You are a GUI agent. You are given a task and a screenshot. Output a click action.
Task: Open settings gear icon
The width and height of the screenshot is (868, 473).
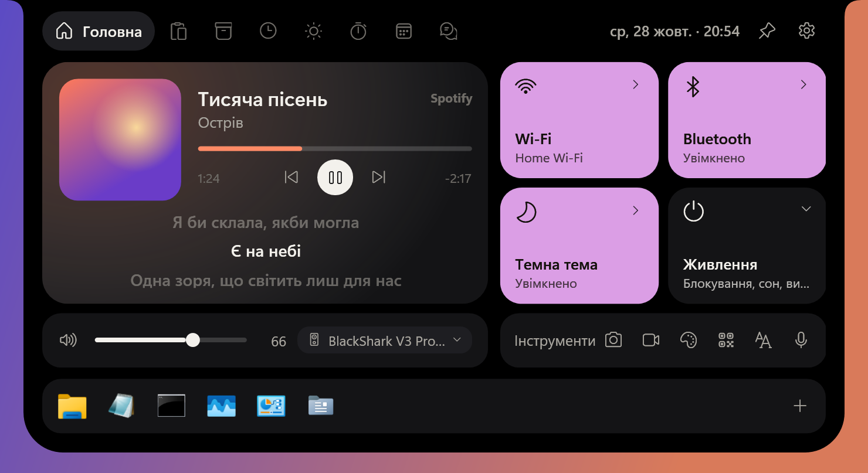(x=807, y=31)
